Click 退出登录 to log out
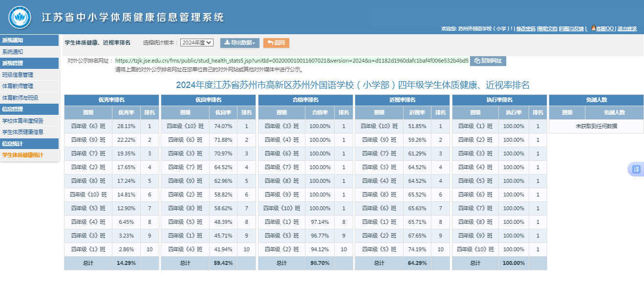This screenshot has height=305, width=644. pos(627,29)
